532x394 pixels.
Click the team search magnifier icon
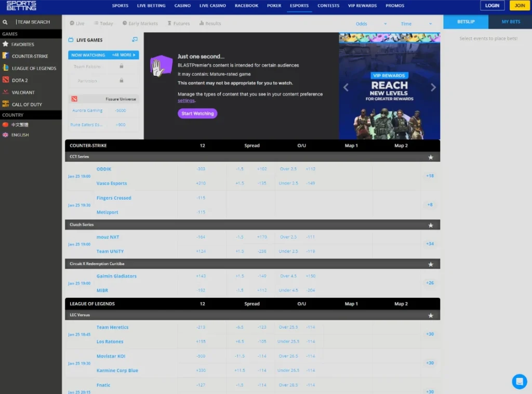[x=5, y=22]
